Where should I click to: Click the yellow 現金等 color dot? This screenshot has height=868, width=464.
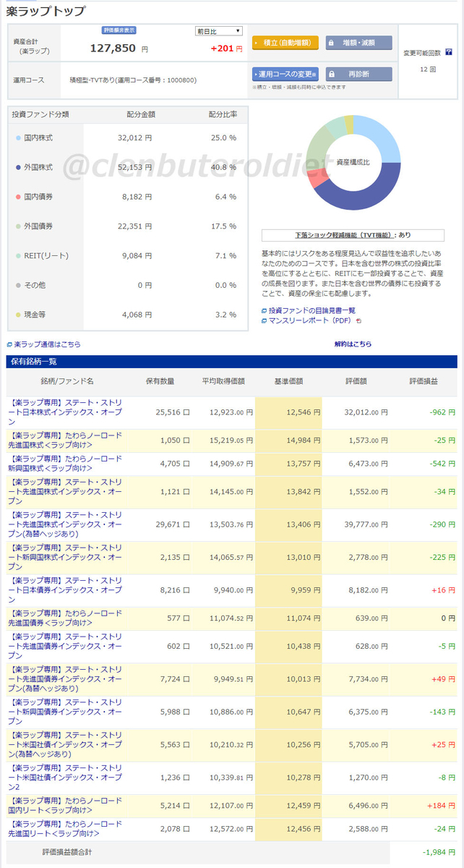coord(18,315)
